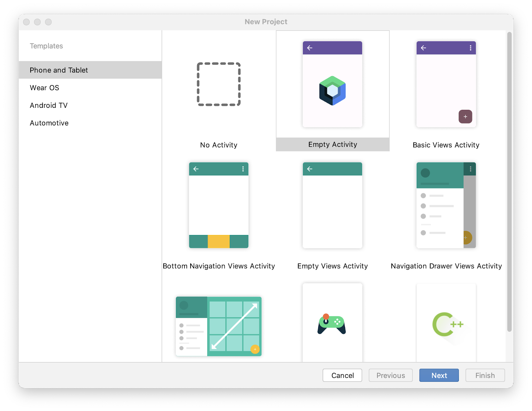Switch to Automotive templates
This screenshot has height=411, width=532.
(x=90, y=123)
